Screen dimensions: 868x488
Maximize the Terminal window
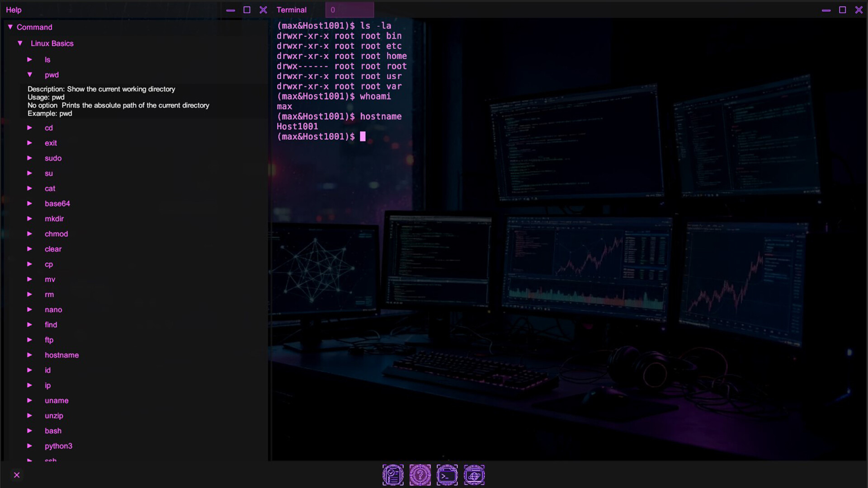(842, 10)
